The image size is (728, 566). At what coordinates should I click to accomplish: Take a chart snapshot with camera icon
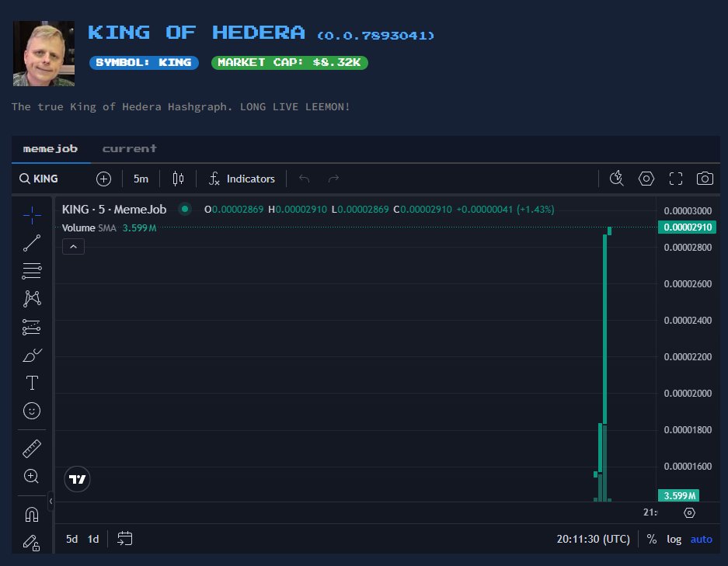coord(705,179)
